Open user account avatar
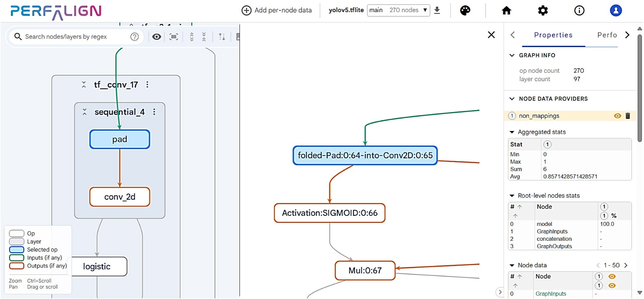 click(615, 10)
